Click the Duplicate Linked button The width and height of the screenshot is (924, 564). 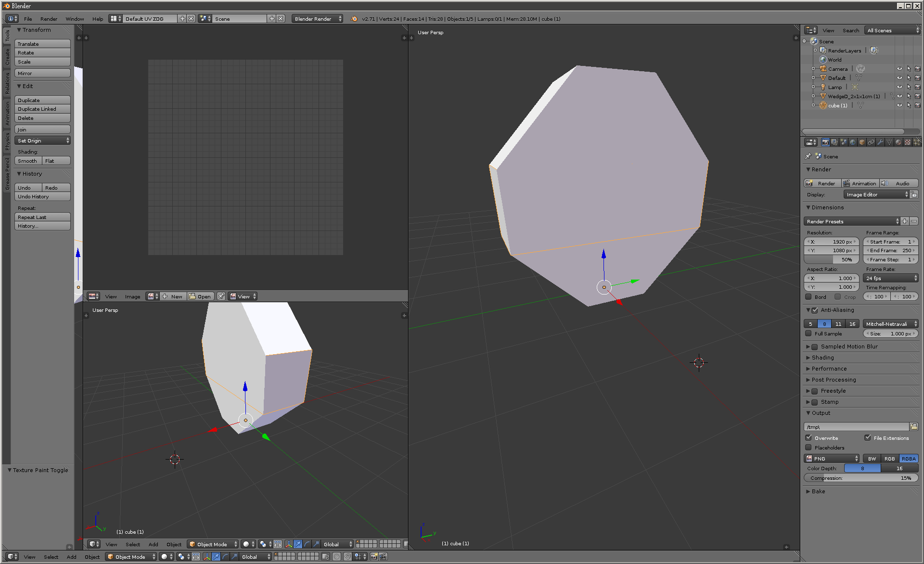pyautogui.click(x=42, y=109)
